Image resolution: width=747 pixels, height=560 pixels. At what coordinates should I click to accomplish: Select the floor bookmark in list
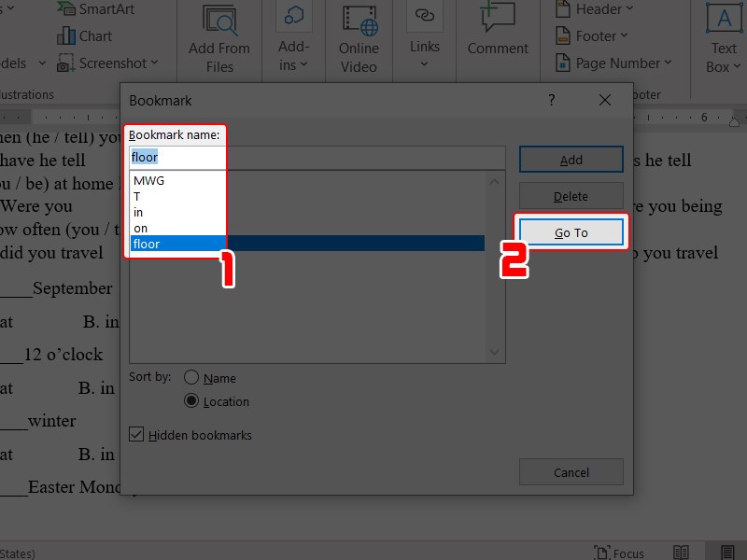pyautogui.click(x=307, y=244)
